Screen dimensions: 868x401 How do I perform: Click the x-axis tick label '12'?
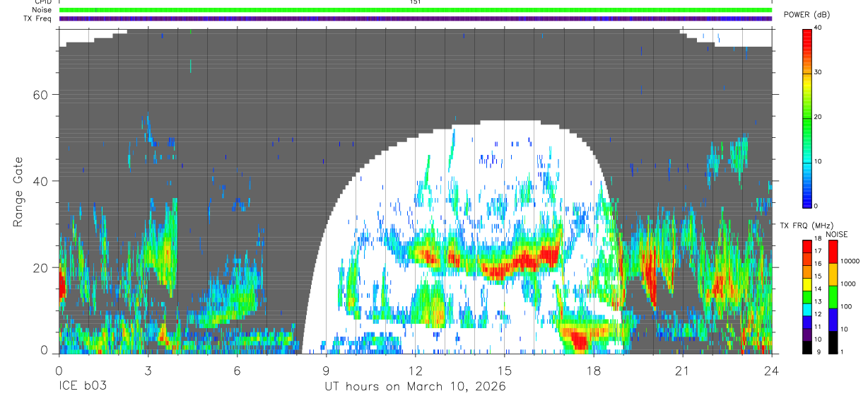415,371
